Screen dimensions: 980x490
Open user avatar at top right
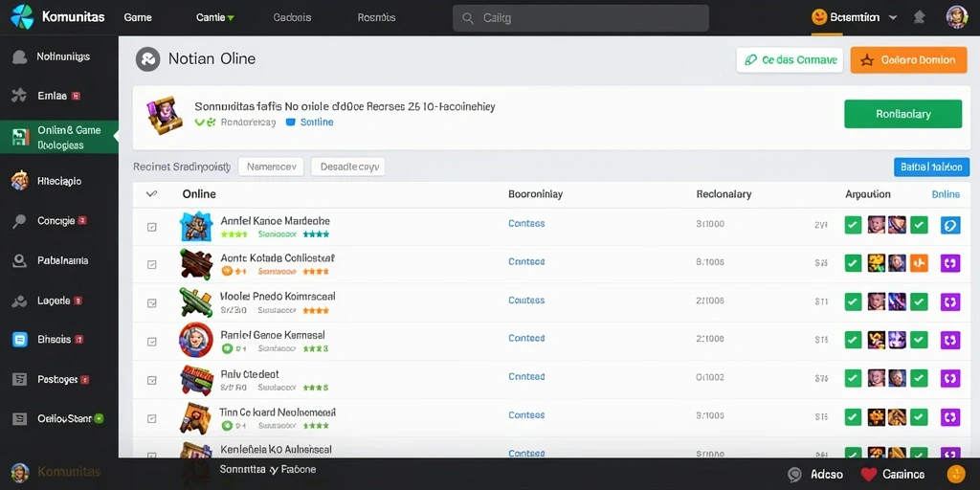(957, 17)
